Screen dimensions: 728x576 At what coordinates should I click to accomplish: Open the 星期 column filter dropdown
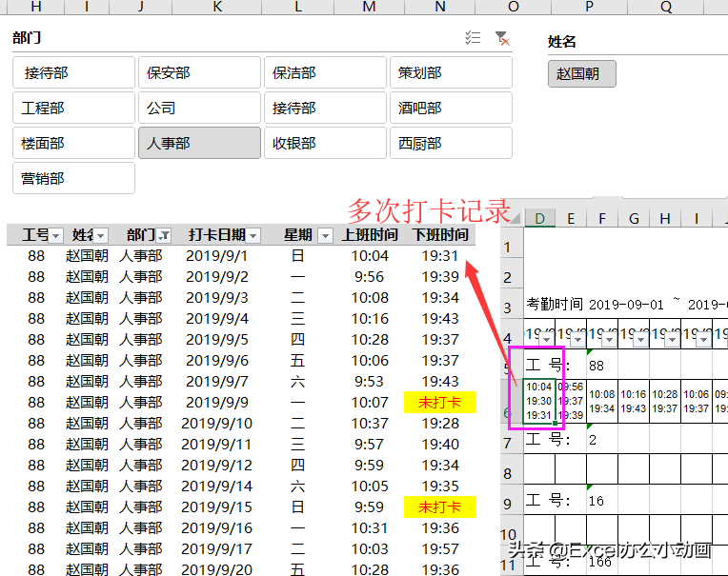pyautogui.click(x=326, y=236)
